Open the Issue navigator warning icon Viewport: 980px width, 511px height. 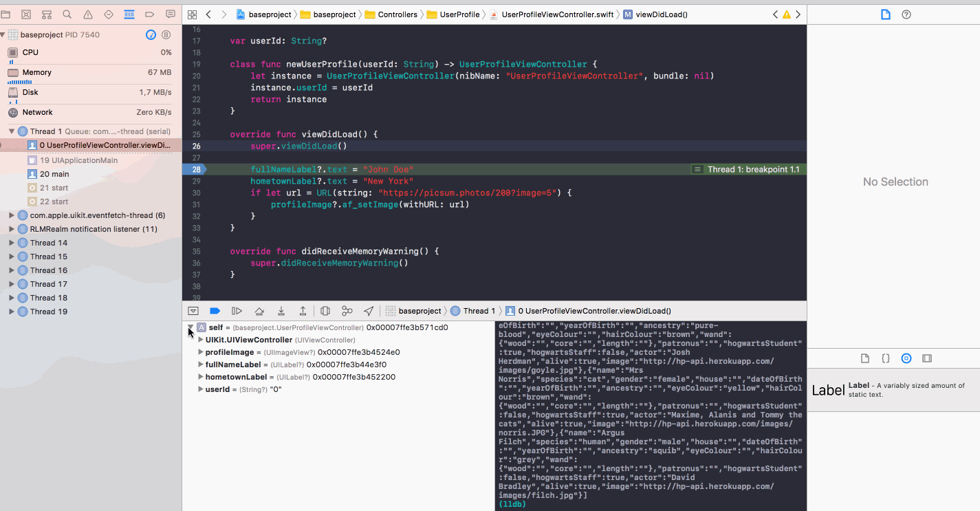pos(88,14)
